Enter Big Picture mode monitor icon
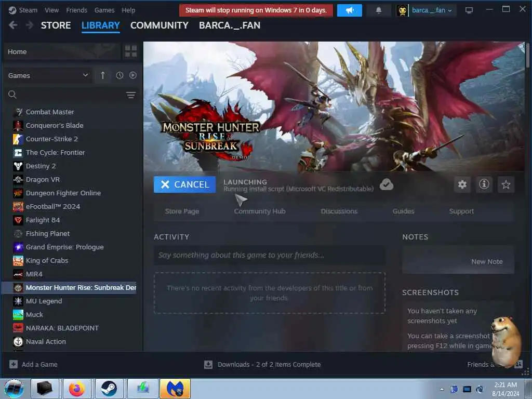532x399 pixels. (x=469, y=10)
